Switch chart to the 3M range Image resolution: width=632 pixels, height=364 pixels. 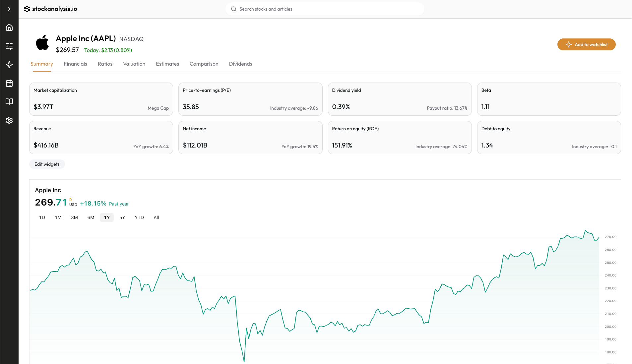[x=74, y=217]
